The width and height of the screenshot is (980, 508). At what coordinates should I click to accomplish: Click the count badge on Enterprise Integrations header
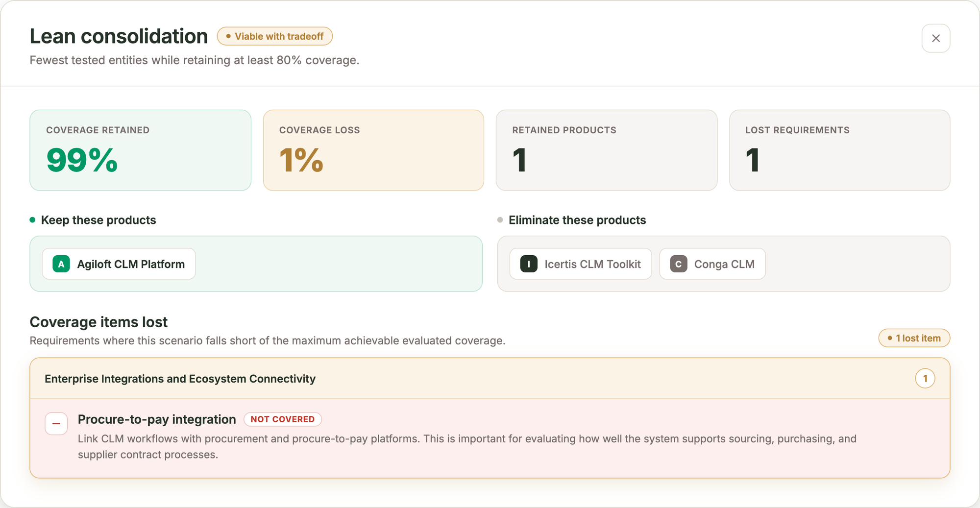coord(925,379)
